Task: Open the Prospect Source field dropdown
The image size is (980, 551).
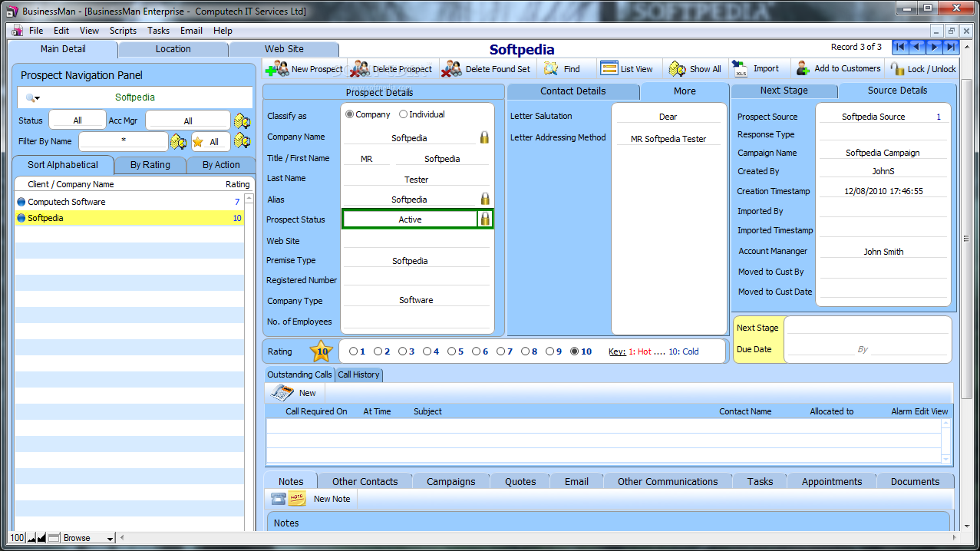Action: 873,117
